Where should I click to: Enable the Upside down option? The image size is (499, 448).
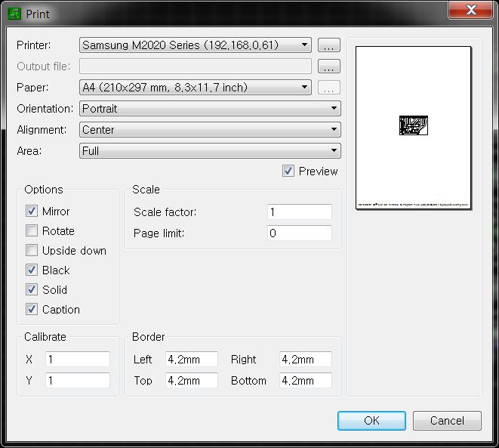point(32,250)
